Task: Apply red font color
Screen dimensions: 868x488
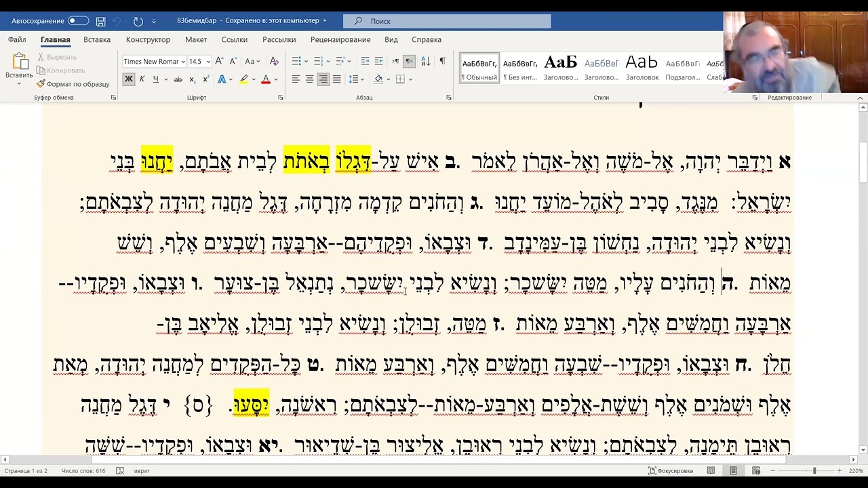Action: (x=265, y=79)
